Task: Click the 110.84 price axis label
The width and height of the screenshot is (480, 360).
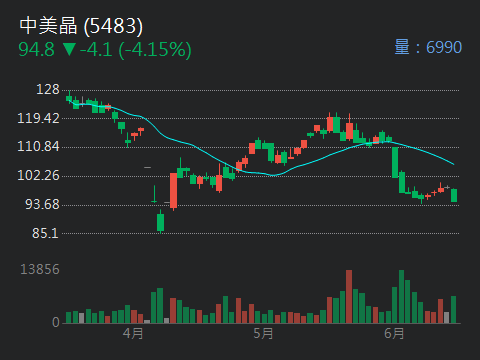Action: pyautogui.click(x=38, y=146)
